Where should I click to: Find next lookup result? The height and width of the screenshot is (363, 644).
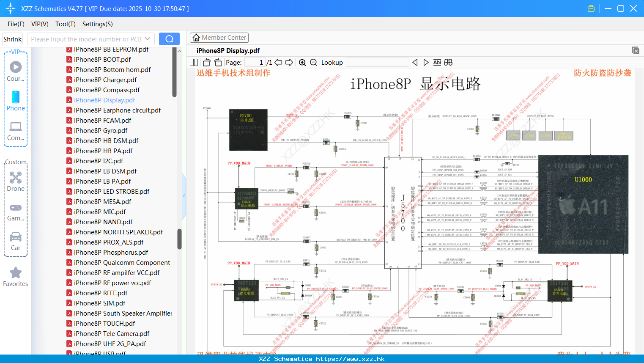[x=426, y=62]
